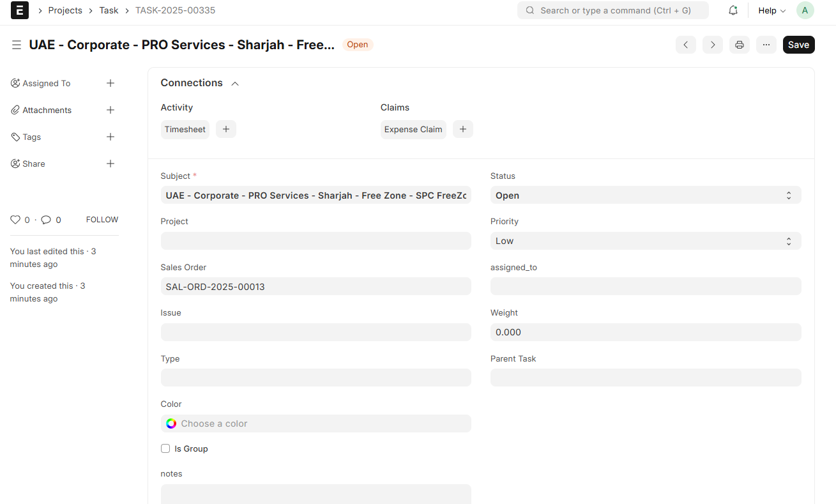Add a new Timesheet with plus
Image resolution: width=836 pixels, height=504 pixels.
(225, 129)
